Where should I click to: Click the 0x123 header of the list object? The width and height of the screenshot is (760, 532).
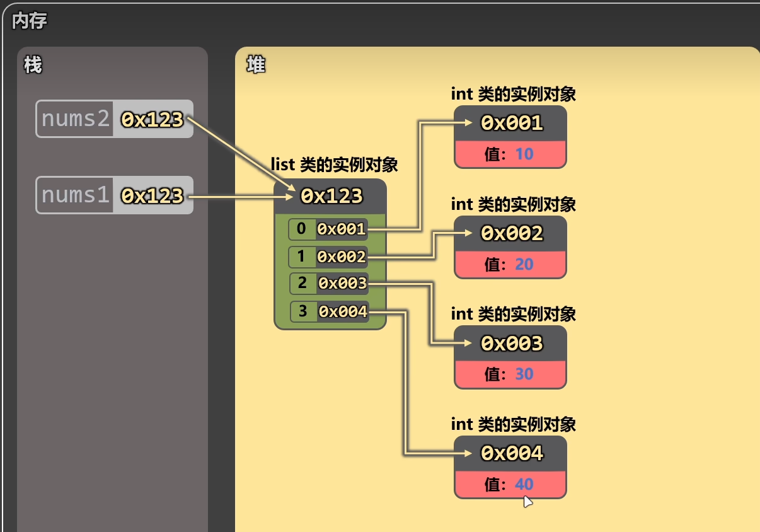tap(331, 196)
